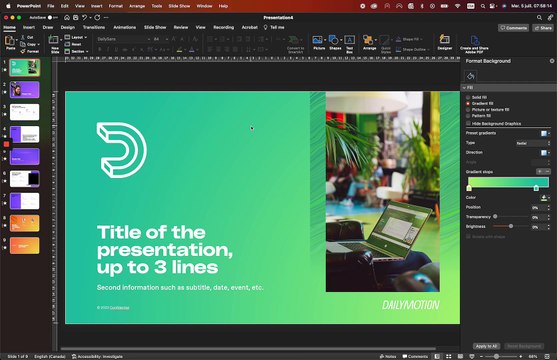The height and width of the screenshot is (360, 557).
Task: Open the Picture insert tool
Action: (x=317, y=40)
